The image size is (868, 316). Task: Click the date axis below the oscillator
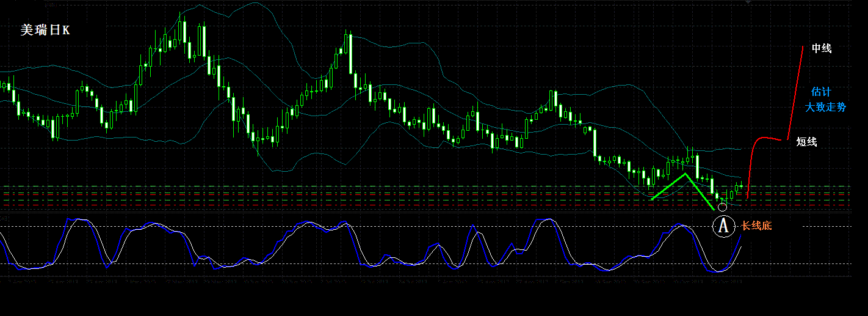pyautogui.click(x=366, y=282)
